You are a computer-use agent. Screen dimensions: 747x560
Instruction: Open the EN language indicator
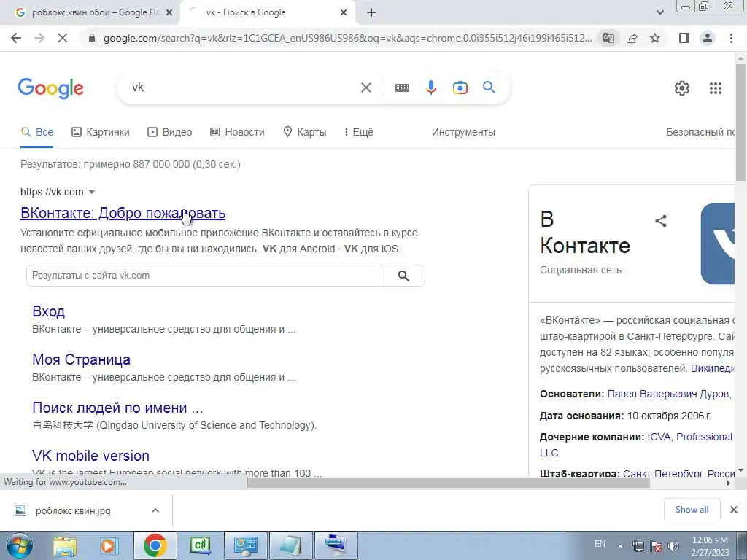pyautogui.click(x=600, y=544)
